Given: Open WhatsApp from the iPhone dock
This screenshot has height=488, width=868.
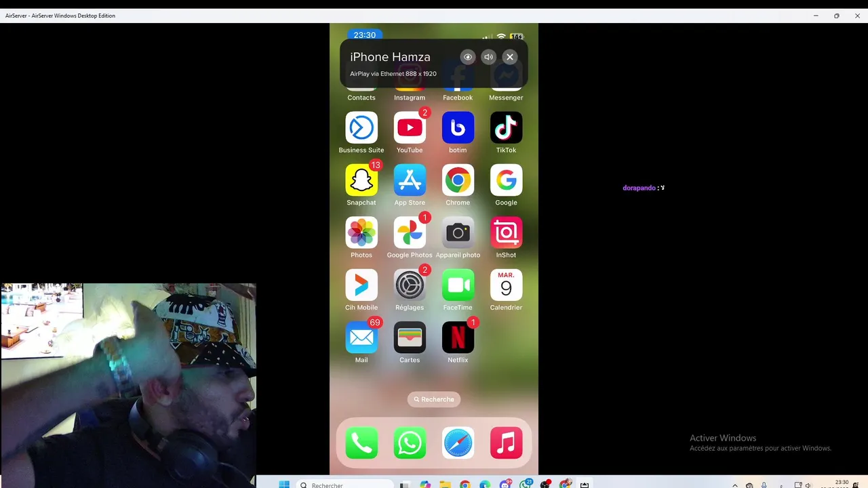Looking at the screenshot, I should point(410,443).
